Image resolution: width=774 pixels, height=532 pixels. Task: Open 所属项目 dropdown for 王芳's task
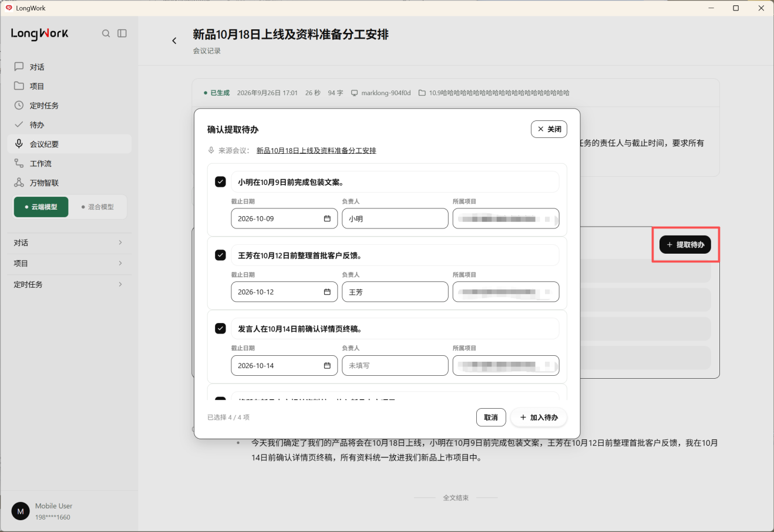tap(506, 292)
